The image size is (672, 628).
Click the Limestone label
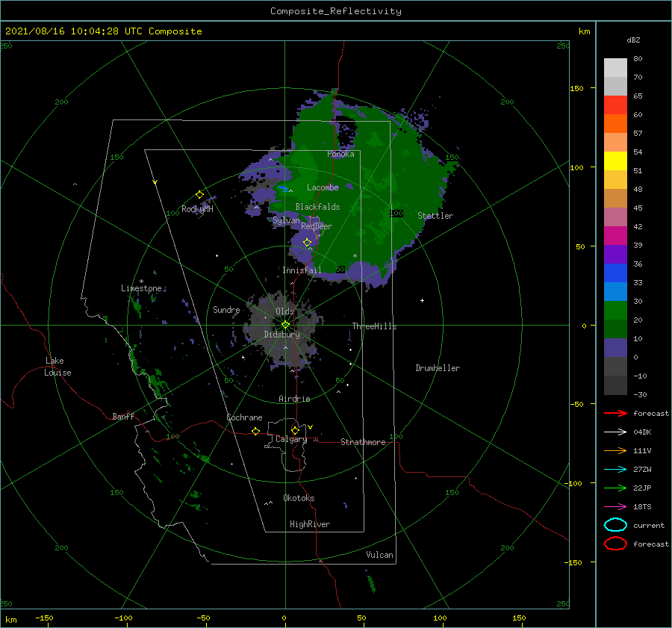(141, 288)
